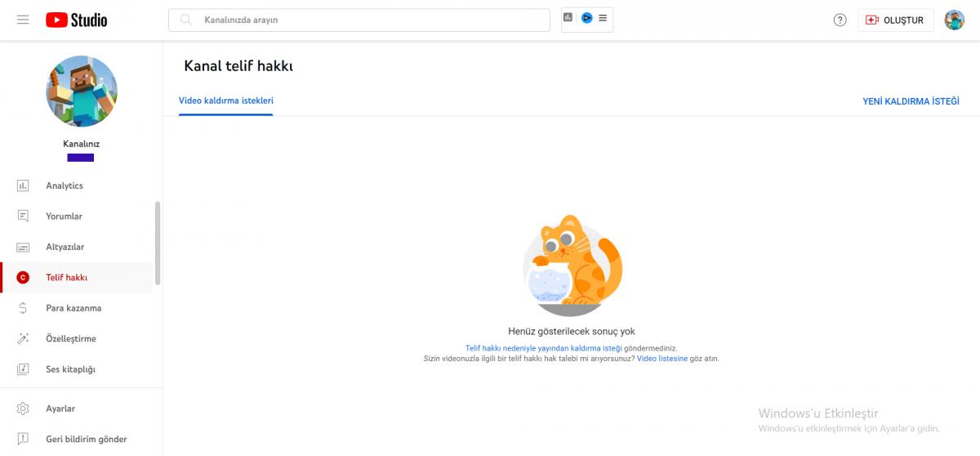The width and height of the screenshot is (980, 456).
Task: Open the hamburger navigation menu
Action: (x=23, y=20)
